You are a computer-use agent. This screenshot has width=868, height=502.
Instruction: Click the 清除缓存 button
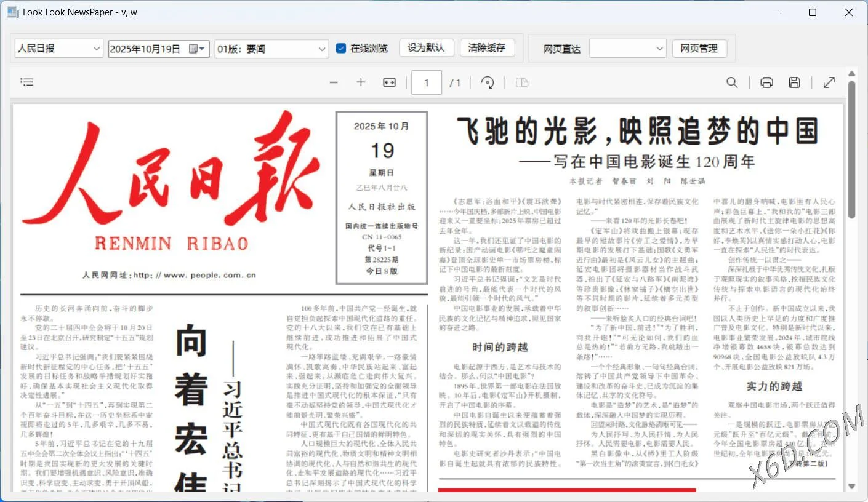click(x=487, y=47)
